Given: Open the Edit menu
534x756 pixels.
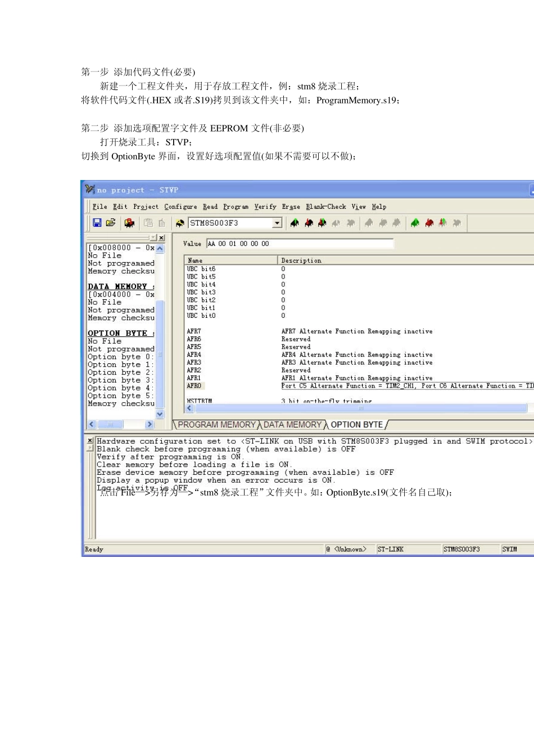Looking at the screenshot, I should [120, 206].
